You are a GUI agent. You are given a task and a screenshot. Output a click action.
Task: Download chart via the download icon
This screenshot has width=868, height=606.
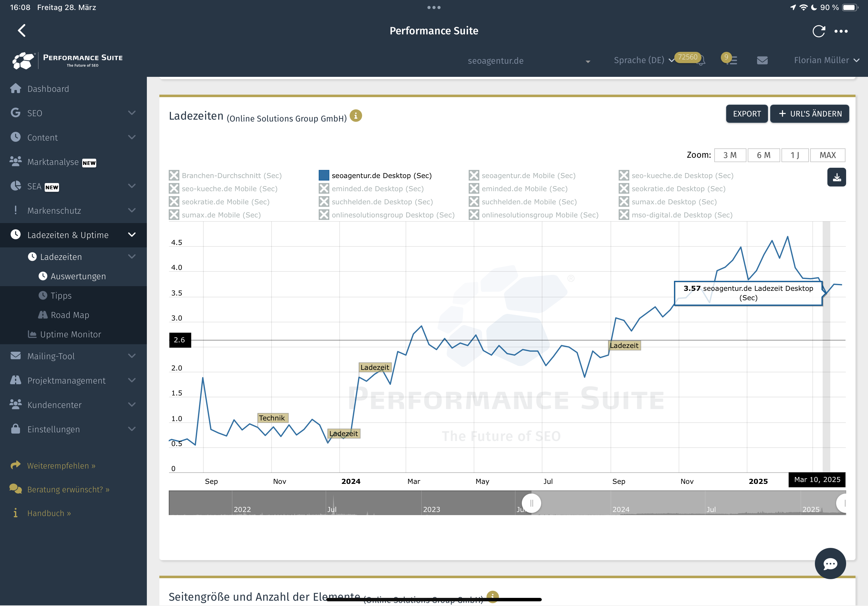coord(836,177)
